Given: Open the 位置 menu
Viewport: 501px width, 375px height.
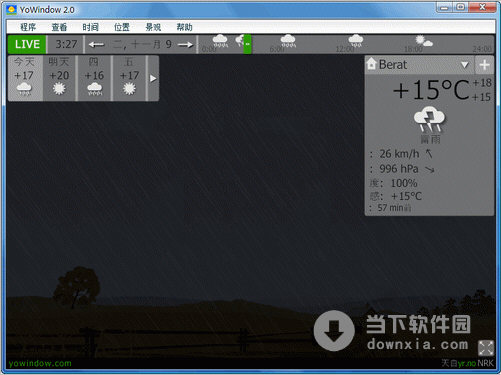Looking at the screenshot, I should tap(122, 27).
